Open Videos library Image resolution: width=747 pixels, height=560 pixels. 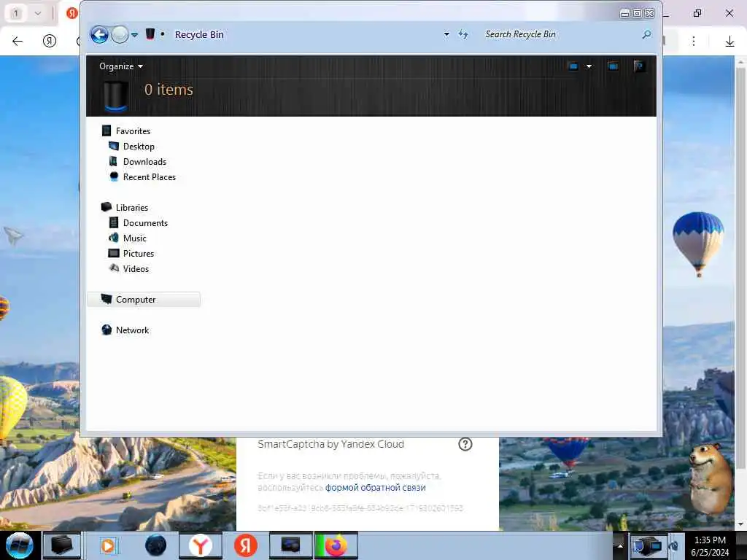(136, 268)
